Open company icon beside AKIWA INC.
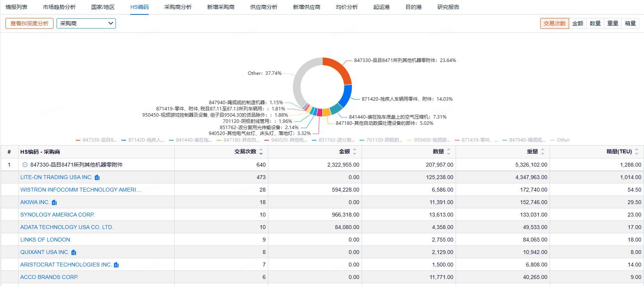This screenshot has height=286, width=644. [x=54, y=202]
